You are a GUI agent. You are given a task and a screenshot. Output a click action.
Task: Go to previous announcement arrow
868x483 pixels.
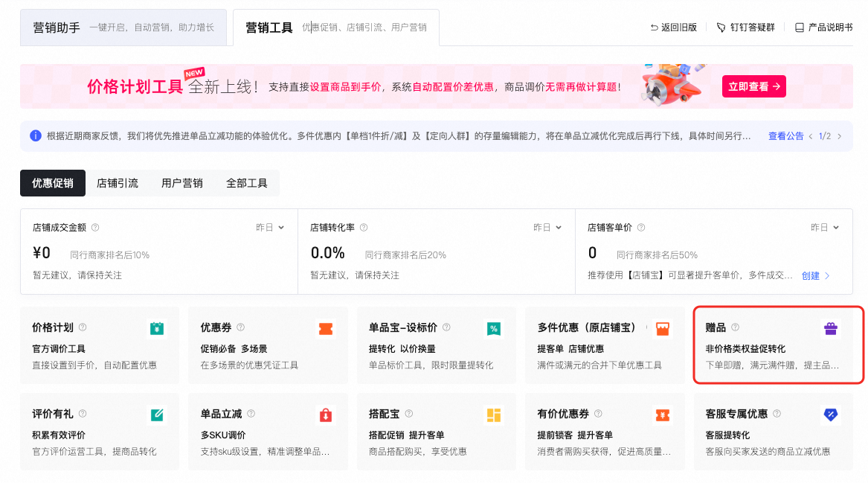point(811,136)
